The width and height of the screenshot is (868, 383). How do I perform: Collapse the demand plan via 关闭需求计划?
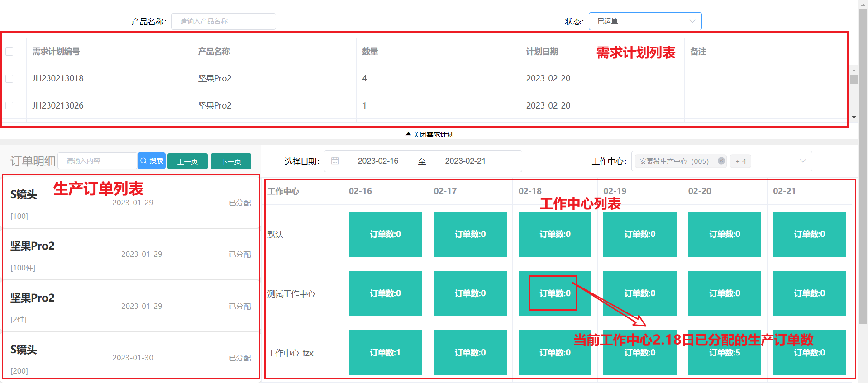coord(429,134)
